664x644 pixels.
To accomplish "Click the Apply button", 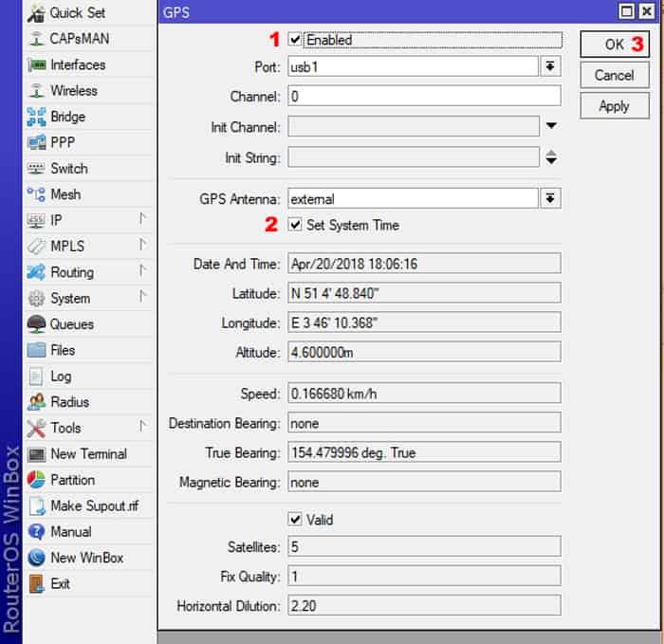I will tap(615, 106).
